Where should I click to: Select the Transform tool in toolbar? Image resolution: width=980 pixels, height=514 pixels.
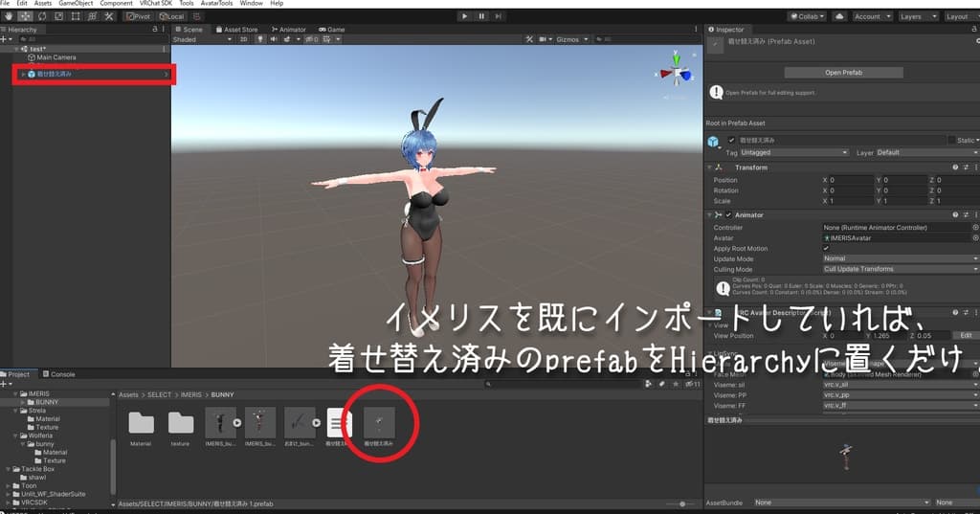tap(92, 16)
